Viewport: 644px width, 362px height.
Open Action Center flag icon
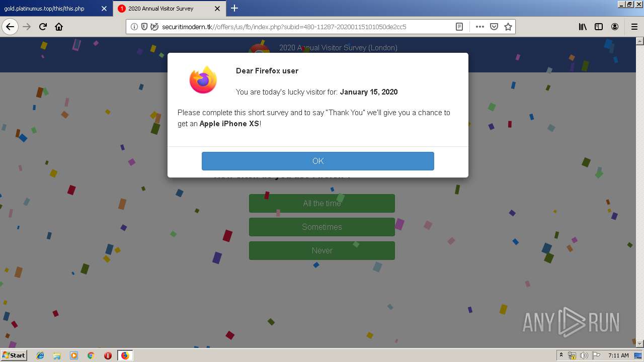pyautogui.click(x=596, y=355)
